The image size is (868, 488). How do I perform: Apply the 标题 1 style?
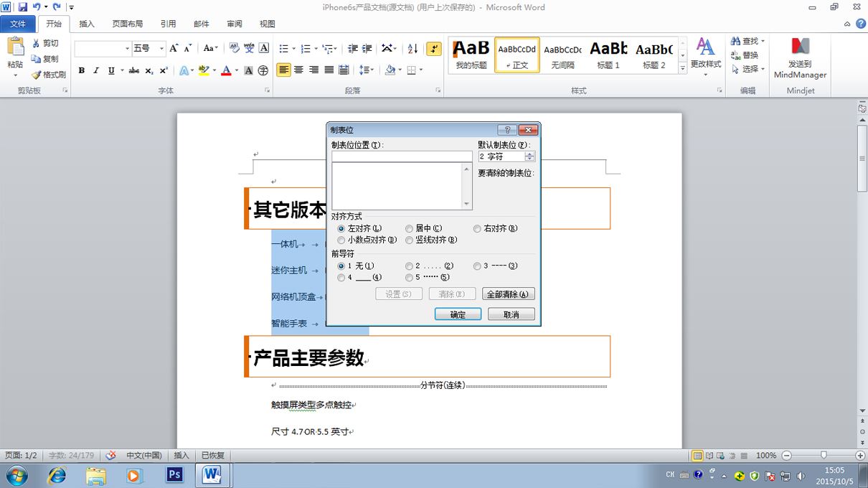[x=608, y=55]
